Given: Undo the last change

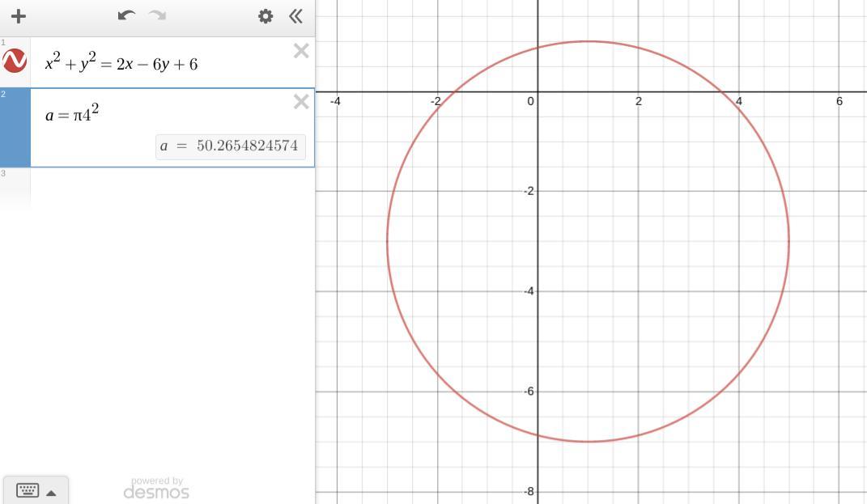Looking at the screenshot, I should (x=126, y=15).
